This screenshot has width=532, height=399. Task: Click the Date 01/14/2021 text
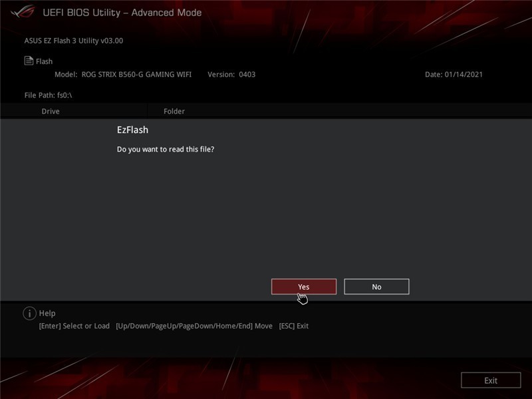click(454, 74)
